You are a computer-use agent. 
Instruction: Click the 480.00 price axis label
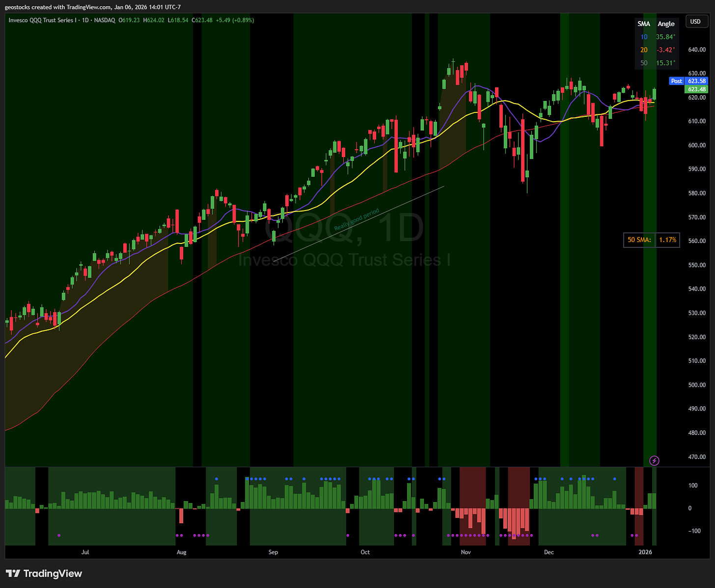697,433
